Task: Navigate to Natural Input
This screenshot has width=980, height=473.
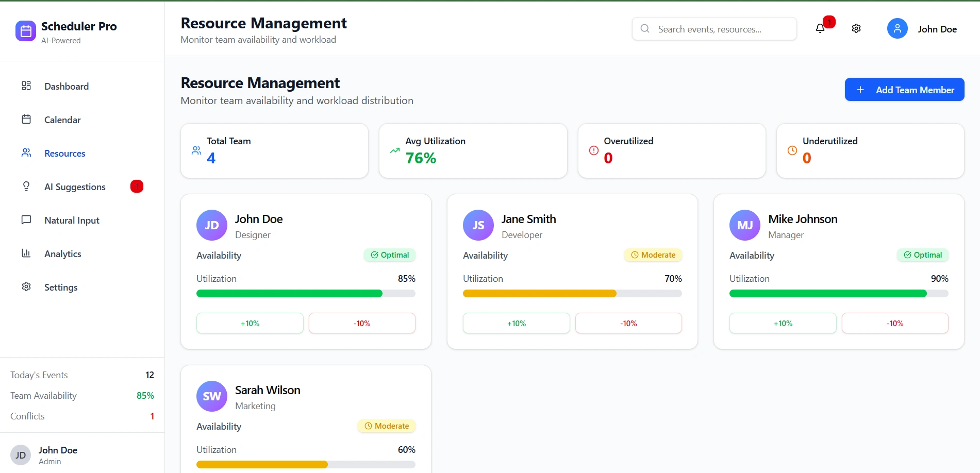Action: [x=82, y=220]
